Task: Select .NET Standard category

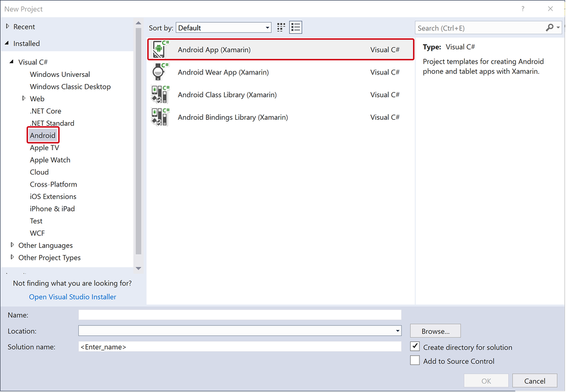Action: 52,123
